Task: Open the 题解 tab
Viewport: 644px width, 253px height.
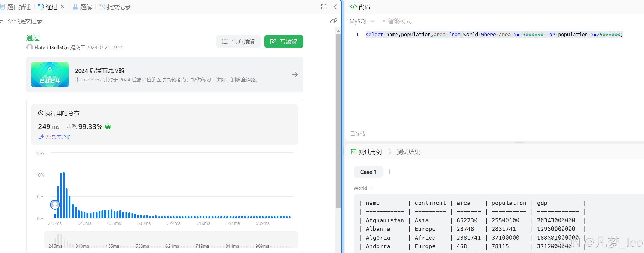Action: [82, 7]
